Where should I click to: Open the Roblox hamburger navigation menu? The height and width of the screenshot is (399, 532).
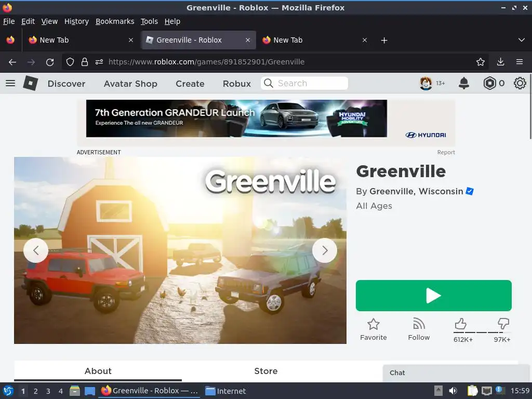point(10,83)
